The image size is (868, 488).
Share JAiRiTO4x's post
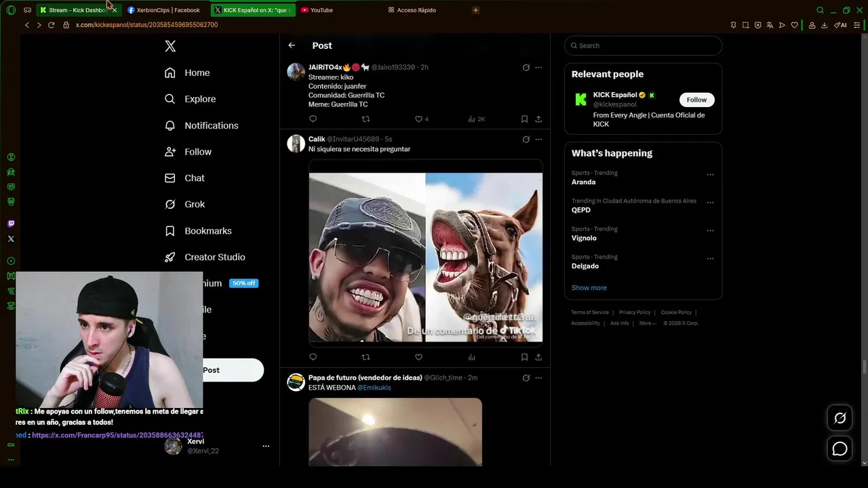(x=538, y=119)
